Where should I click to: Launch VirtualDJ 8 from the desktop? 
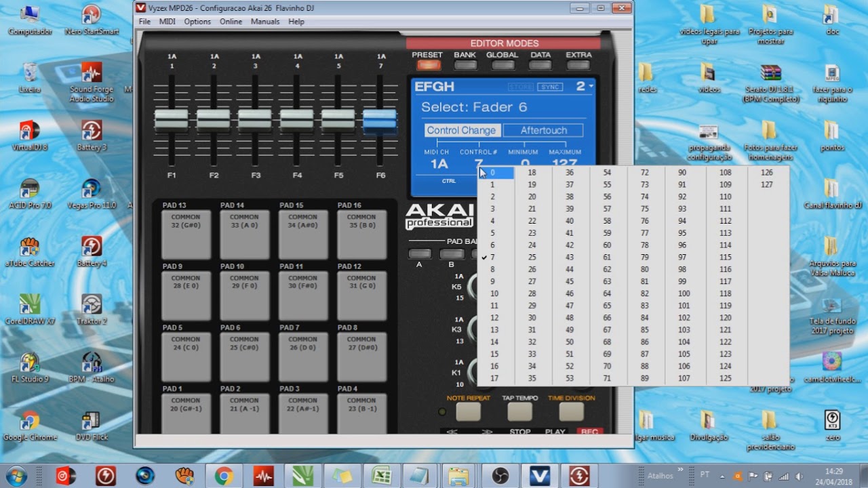pyautogui.click(x=30, y=136)
